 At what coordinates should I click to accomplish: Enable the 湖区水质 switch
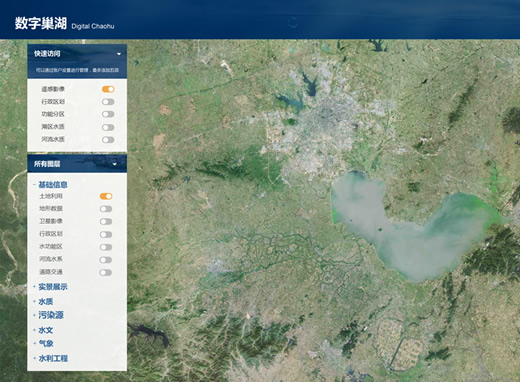pyautogui.click(x=108, y=127)
